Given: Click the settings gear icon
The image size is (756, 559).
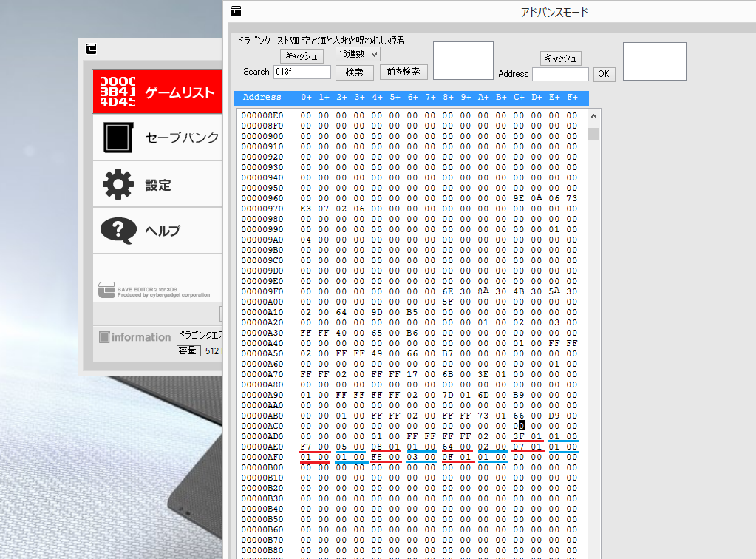Looking at the screenshot, I should (x=118, y=184).
